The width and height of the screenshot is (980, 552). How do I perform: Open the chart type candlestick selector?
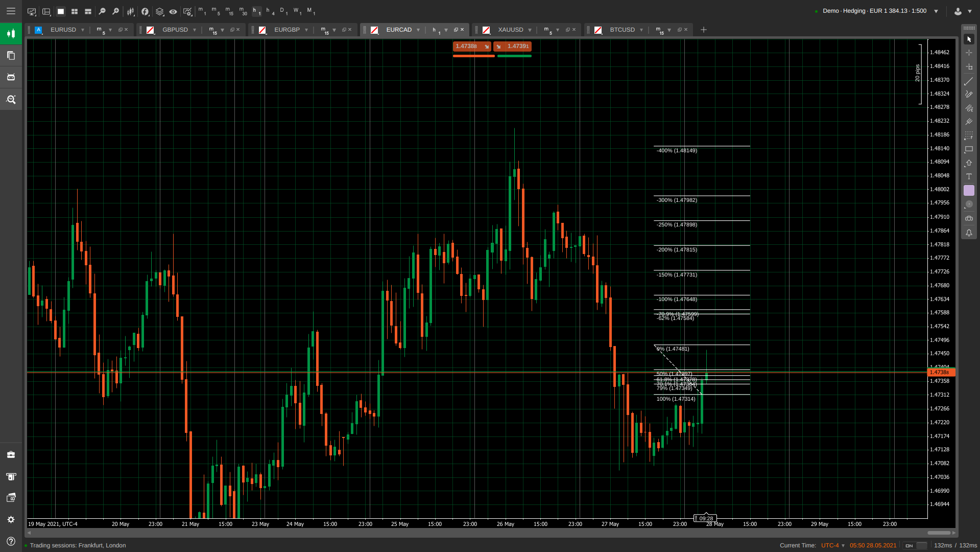131,11
